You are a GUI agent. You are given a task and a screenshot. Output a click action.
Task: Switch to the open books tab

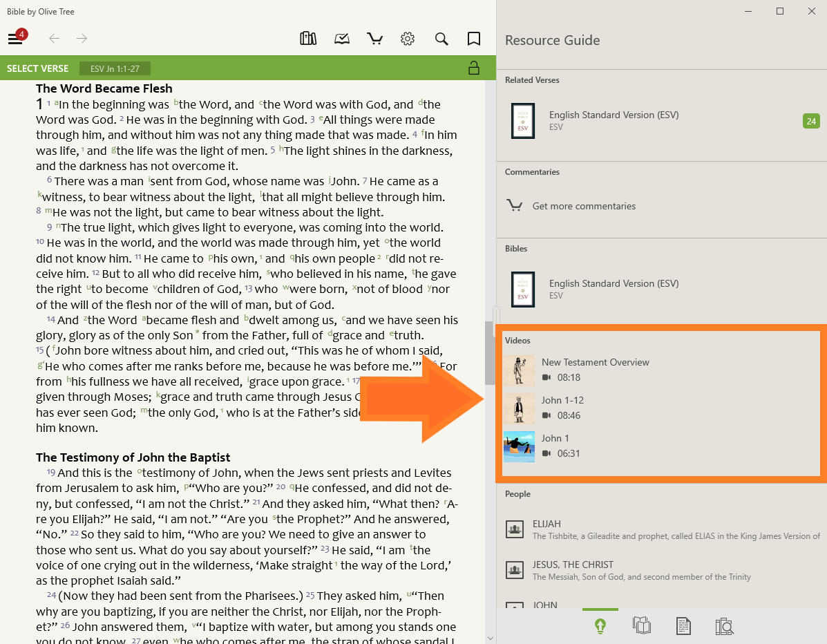tap(642, 626)
